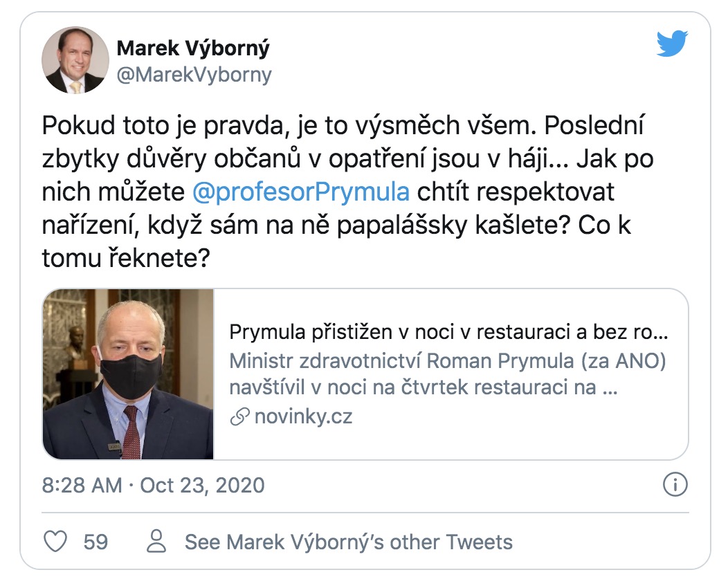This screenshot has width=728, height=588.
Task: Click the 59 likes count
Action: coord(95,541)
